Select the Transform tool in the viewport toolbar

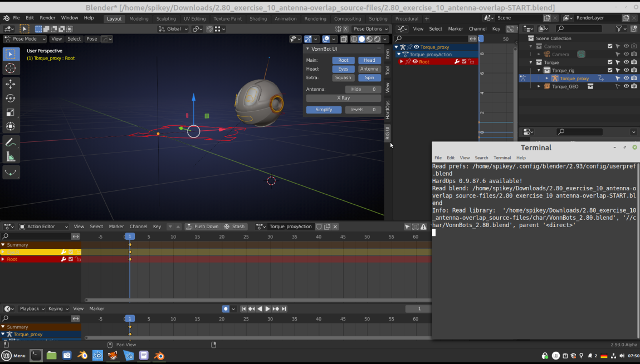pos(11,126)
